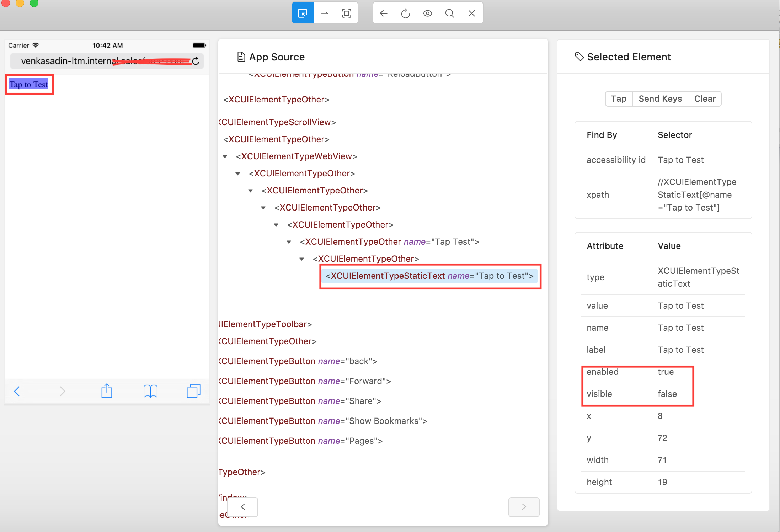Click the Tap action button
This screenshot has width=780, height=532.
619,99
